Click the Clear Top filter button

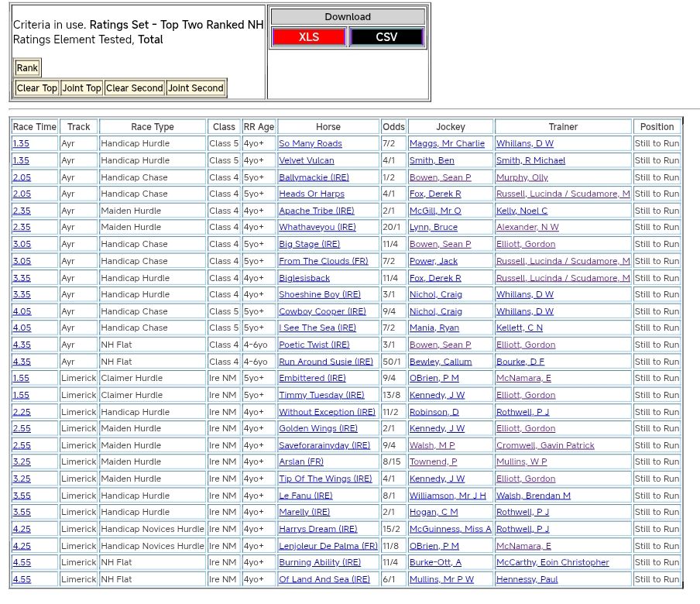coord(37,88)
